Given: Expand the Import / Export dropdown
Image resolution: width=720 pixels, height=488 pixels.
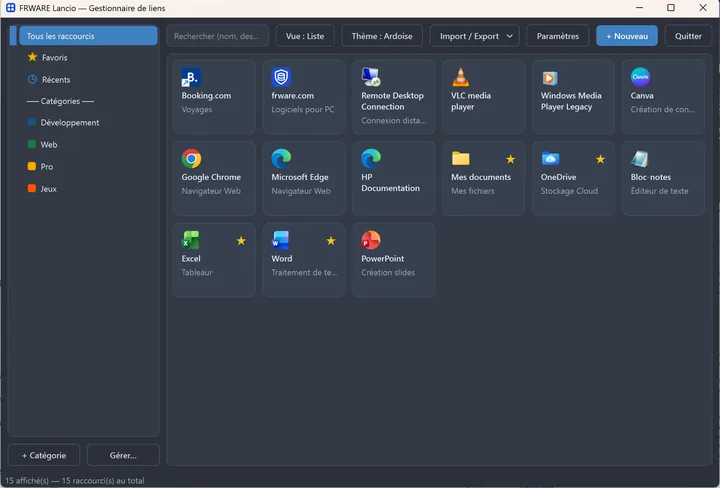Looking at the screenshot, I should click(474, 36).
